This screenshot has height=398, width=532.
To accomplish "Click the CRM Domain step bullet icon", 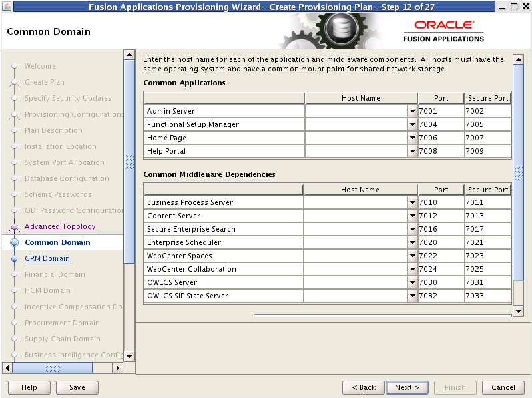I will pyautogui.click(x=14, y=259).
